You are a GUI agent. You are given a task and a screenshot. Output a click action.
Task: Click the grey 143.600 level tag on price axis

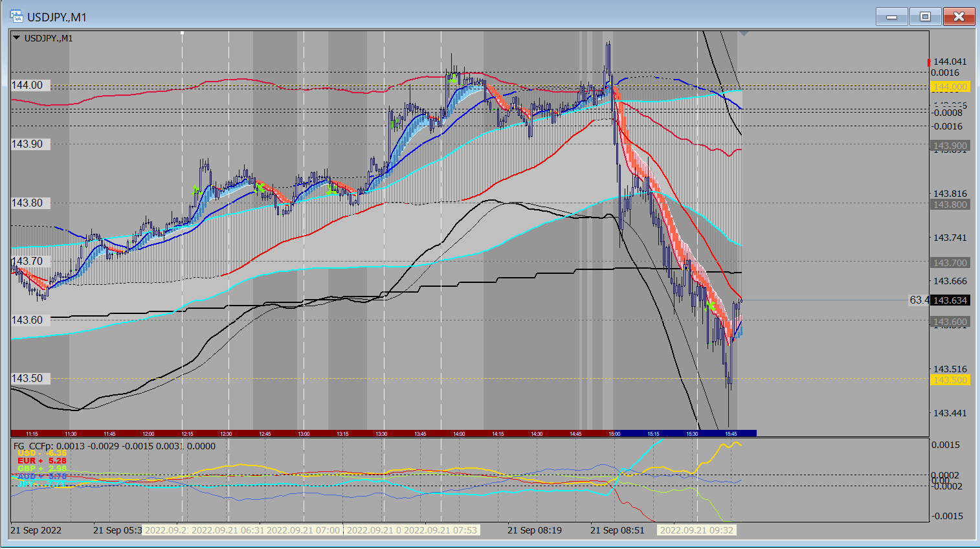click(950, 322)
